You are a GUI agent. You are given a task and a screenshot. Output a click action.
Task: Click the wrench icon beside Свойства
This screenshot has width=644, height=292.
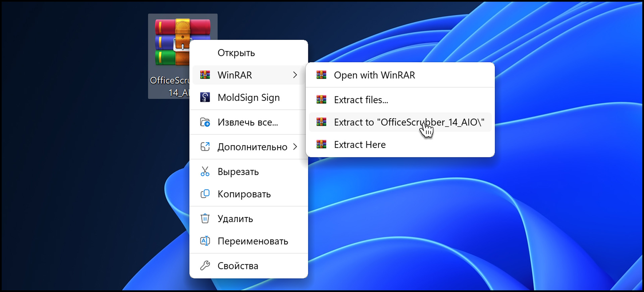205,266
